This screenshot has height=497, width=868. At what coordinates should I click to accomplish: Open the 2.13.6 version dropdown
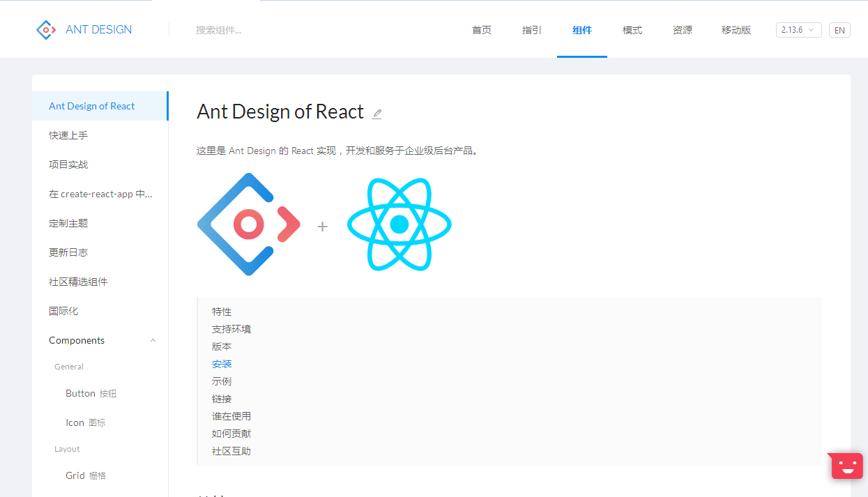[798, 30]
